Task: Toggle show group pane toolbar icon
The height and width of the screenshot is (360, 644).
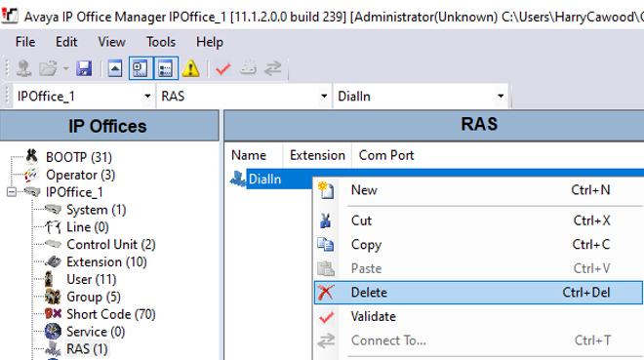Action: (x=166, y=68)
